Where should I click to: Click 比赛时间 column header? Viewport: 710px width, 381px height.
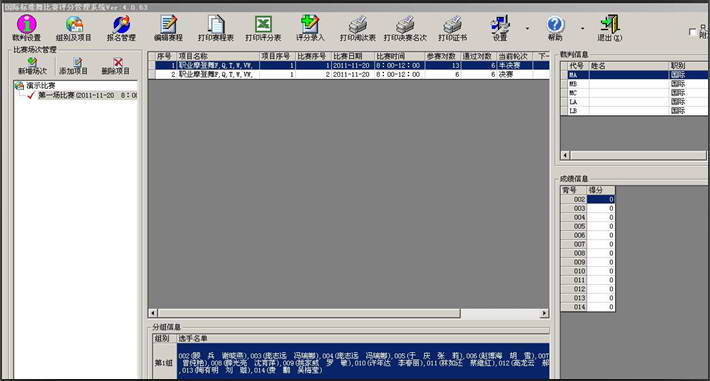(x=400, y=56)
